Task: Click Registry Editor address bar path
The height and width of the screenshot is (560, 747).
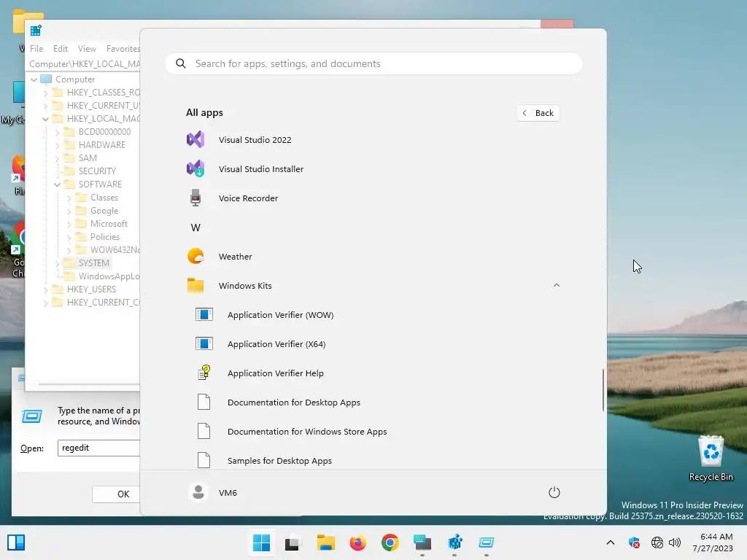Action: (85, 63)
